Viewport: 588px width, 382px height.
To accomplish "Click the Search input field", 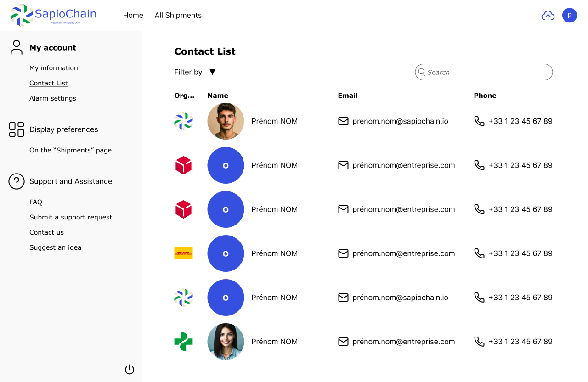I will 487,72.
